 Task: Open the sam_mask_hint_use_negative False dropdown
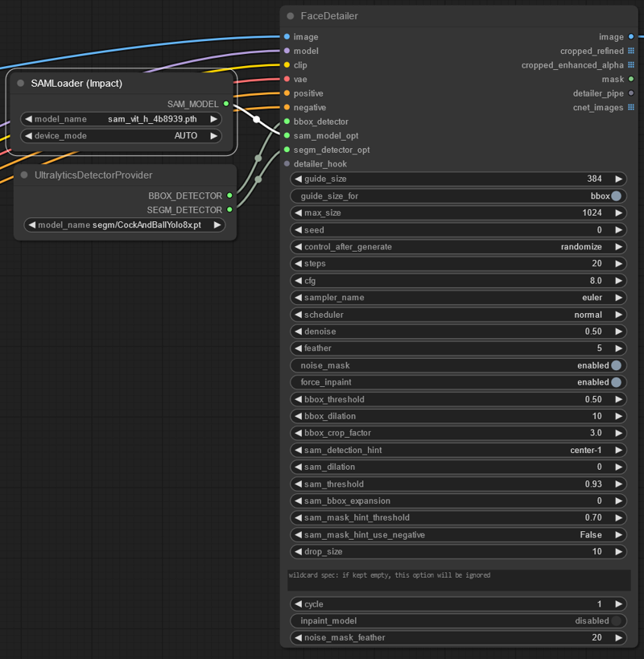click(x=458, y=534)
